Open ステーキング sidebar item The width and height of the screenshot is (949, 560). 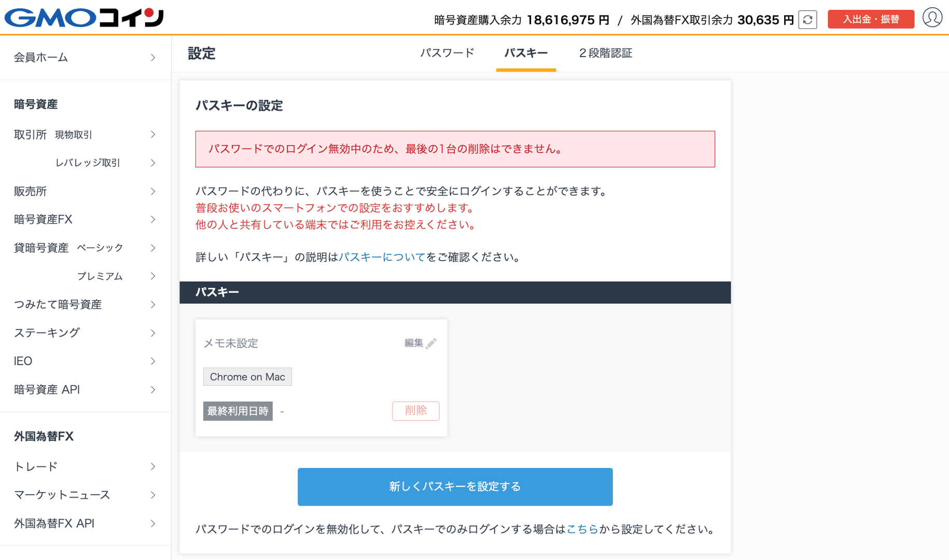click(x=85, y=332)
